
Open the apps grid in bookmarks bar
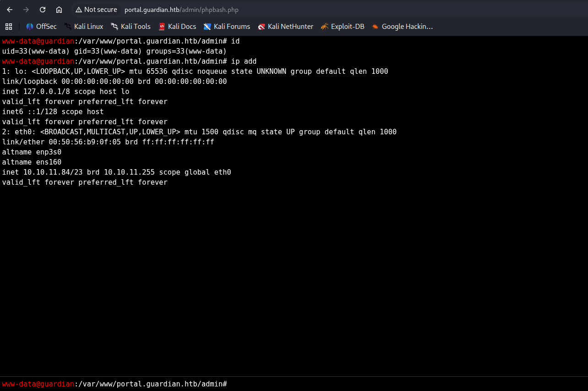pos(9,27)
